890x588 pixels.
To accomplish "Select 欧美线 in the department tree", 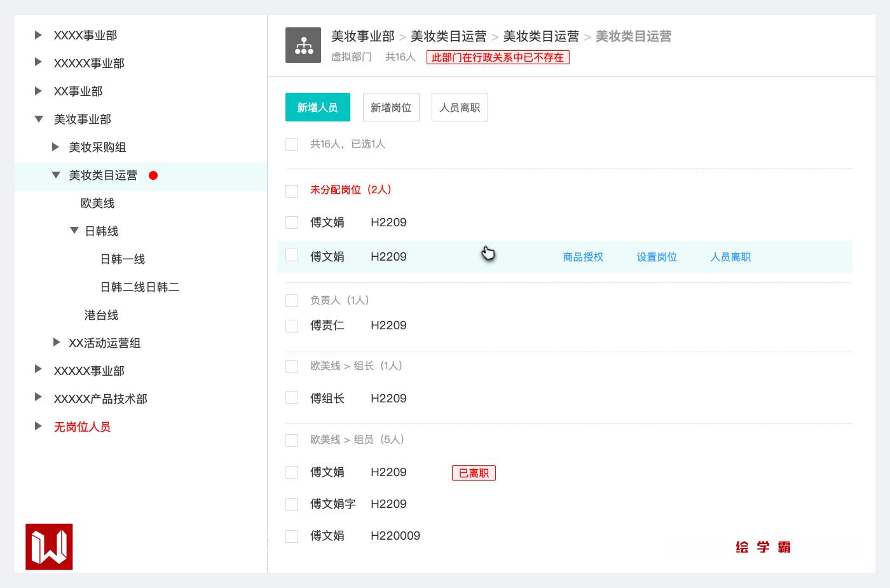I will [97, 203].
